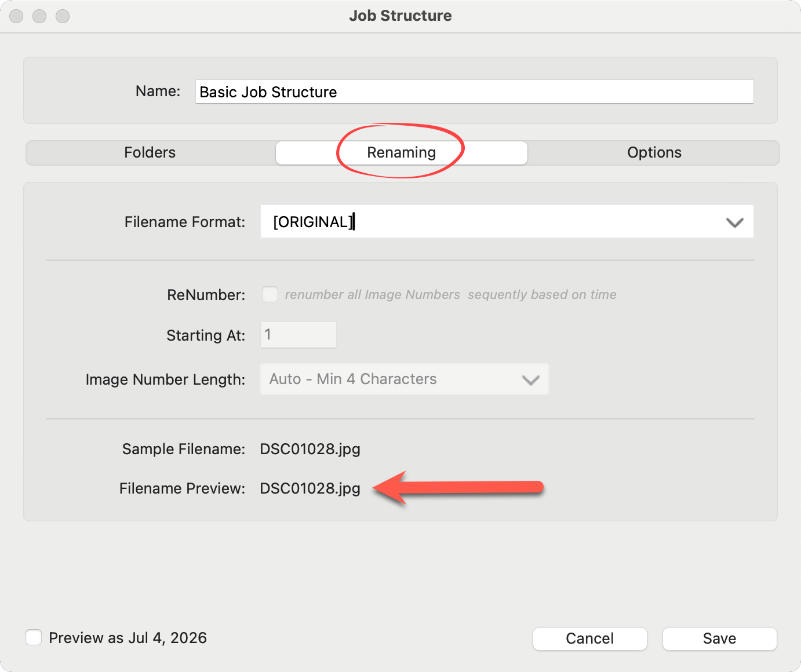Click the Sample Filename DSC01028.jpg text
Viewport: 801px width, 672px height.
[310, 449]
